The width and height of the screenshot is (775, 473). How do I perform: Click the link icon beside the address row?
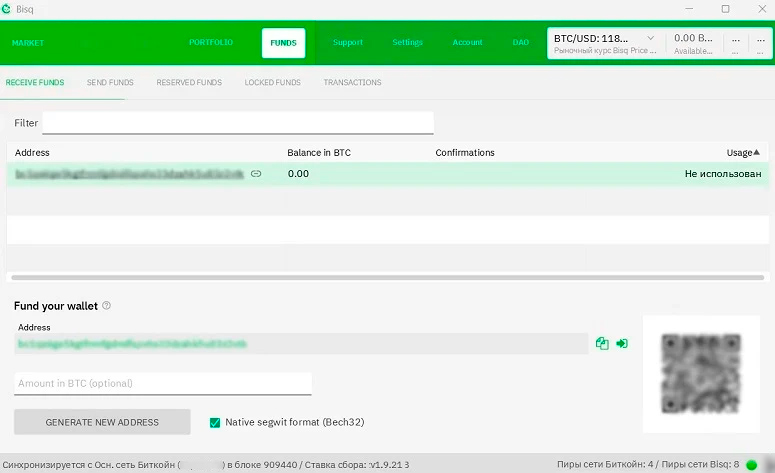[256, 173]
